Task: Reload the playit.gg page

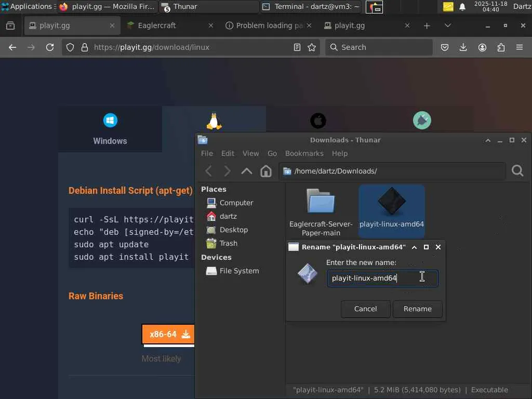Action: click(50, 47)
